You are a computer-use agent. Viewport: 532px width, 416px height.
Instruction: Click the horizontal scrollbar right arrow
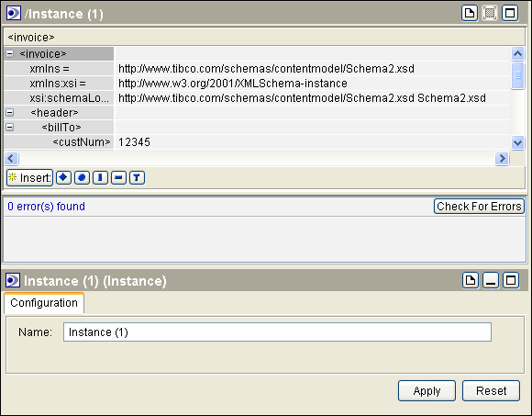502,158
